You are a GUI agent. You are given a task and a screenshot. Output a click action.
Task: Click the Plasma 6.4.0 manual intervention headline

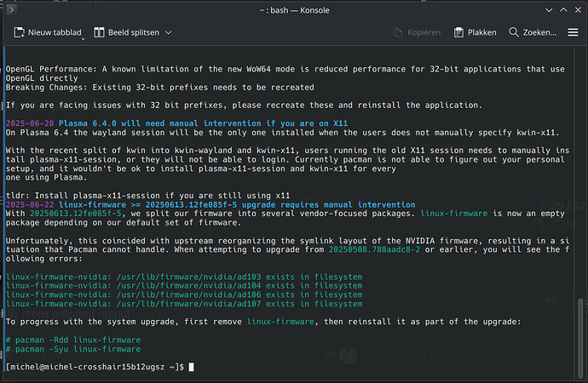click(x=203, y=123)
